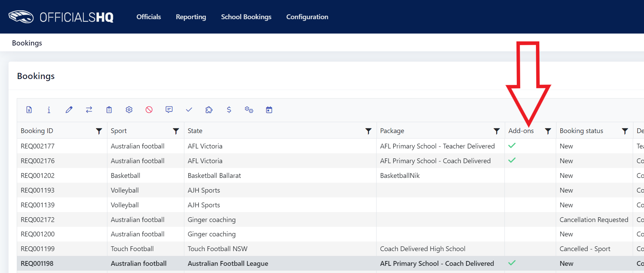Image resolution: width=644 pixels, height=273 pixels.
Task: Click the clipboard icon
Action: [x=109, y=110]
